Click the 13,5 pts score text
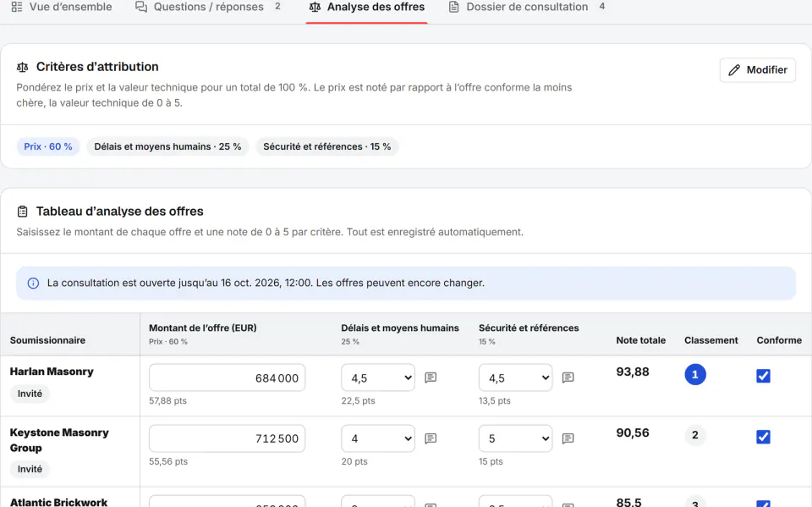Viewport: 812px width, 507px height. (494, 400)
